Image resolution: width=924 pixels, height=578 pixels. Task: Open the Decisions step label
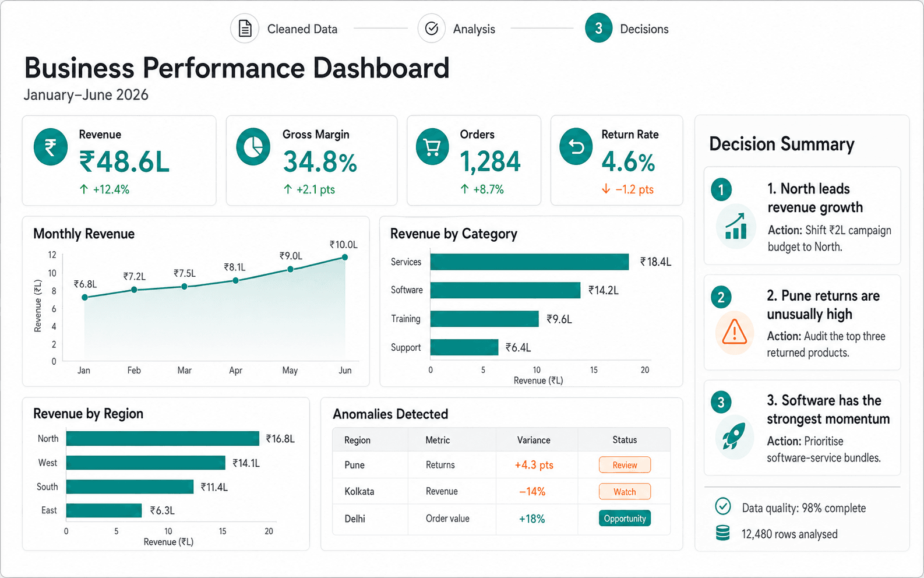point(644,29)
